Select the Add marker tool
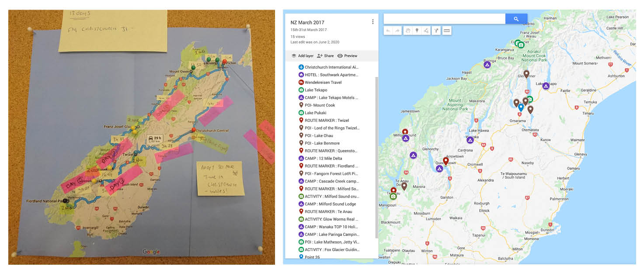Image resolution: width=644 pixels, height=273 pixels. [417, 30]
